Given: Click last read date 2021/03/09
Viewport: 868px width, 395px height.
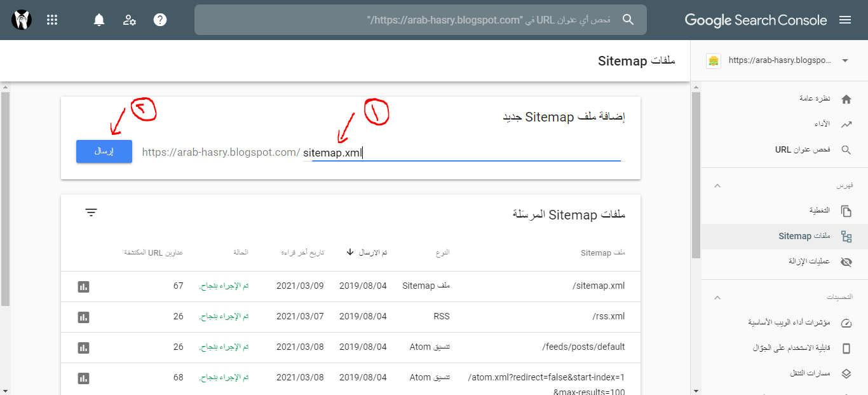Looking at the screenshot, I should 300,286.
